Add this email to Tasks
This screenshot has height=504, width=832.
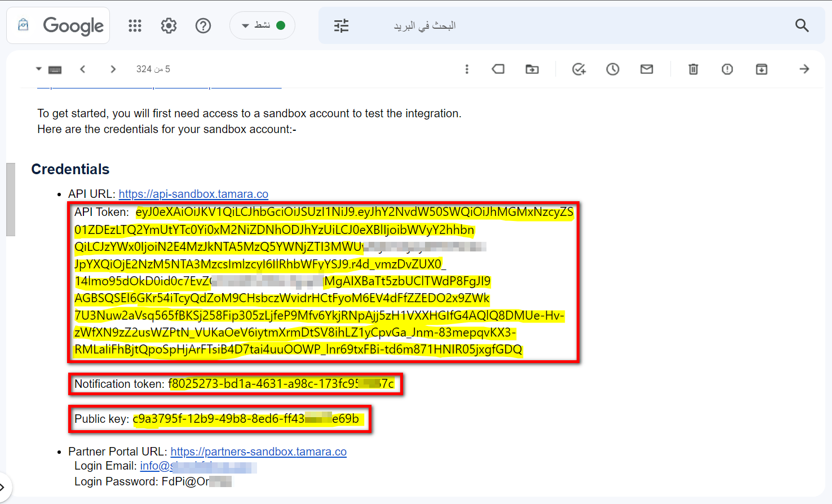[579, 69]
